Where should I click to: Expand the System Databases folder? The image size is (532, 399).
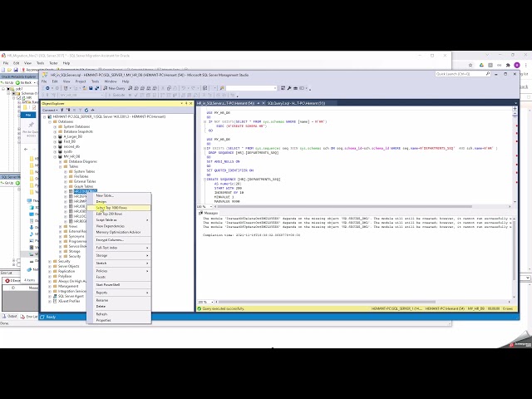click(55, 126)
